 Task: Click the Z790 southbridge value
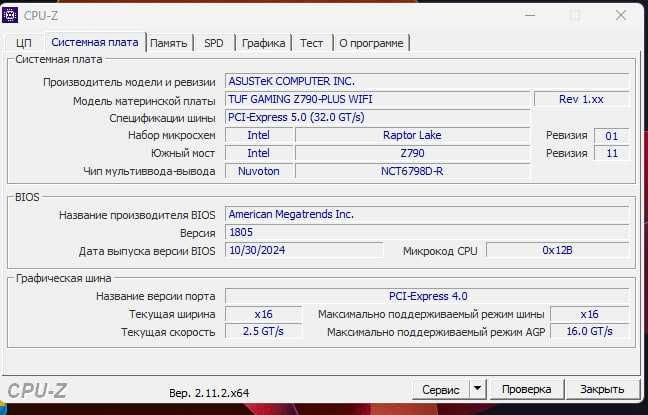[x=412, y=153]
